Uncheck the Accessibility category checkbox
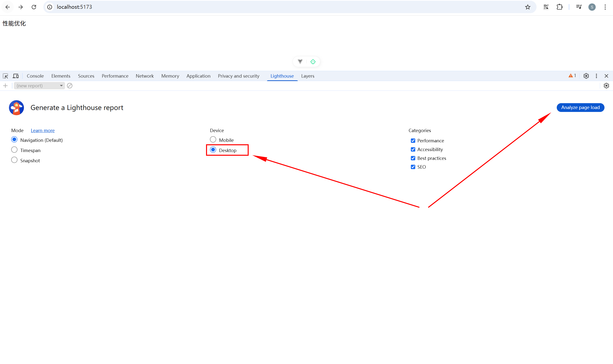Viewport: 613px width, 364px height. pos(413,149)
